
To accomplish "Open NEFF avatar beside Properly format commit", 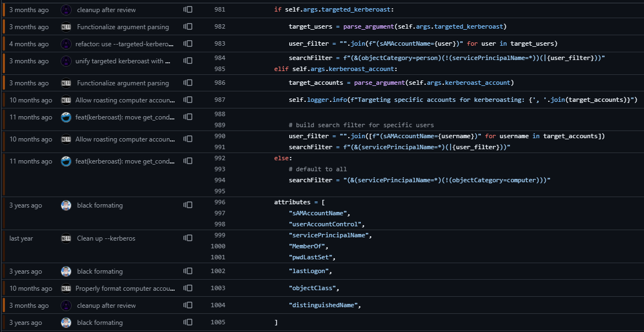I will click(66, 288).
